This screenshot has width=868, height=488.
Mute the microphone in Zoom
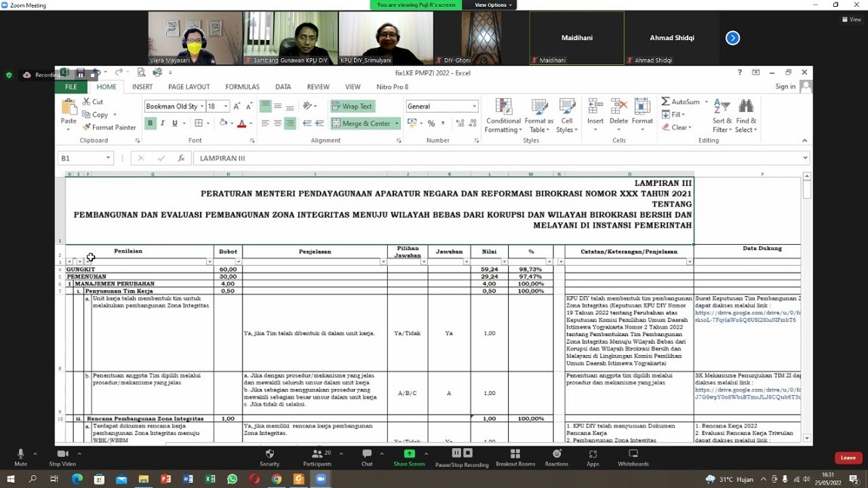20,458
